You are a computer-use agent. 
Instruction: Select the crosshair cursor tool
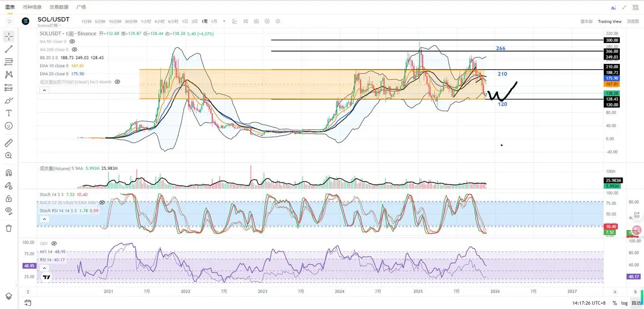pos(9,35)
